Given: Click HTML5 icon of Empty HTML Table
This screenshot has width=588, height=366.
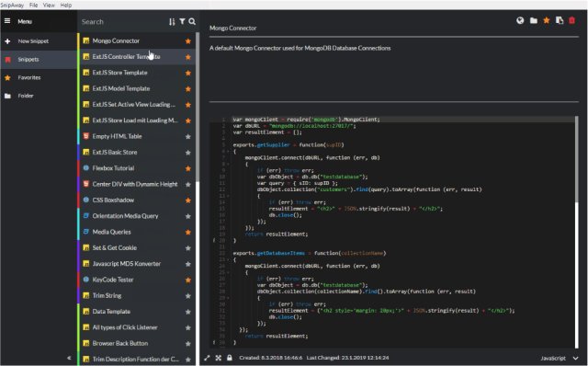Looking at the screenshot, I should tap(85, 136).
